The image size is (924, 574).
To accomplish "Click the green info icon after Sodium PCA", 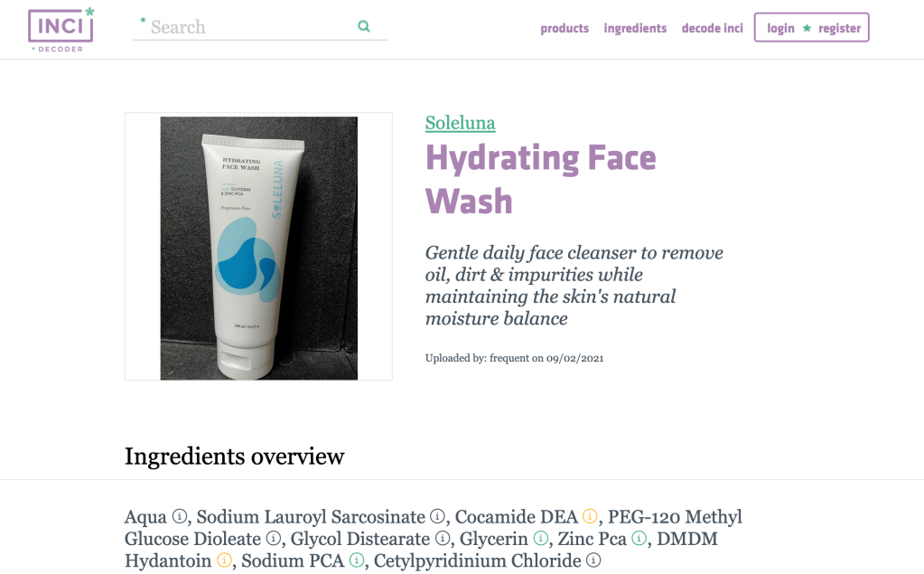I will [x=357, y=560].
